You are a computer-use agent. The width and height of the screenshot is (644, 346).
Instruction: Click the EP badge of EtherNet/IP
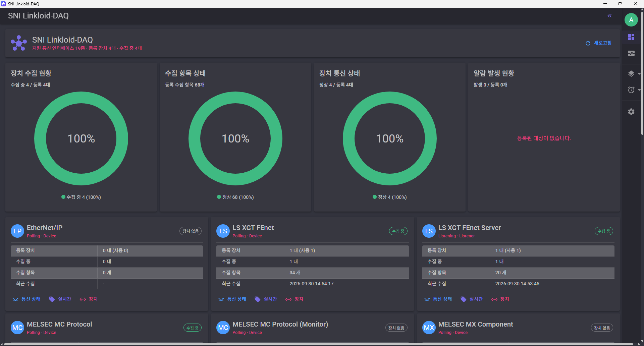[x=17, y=231]
